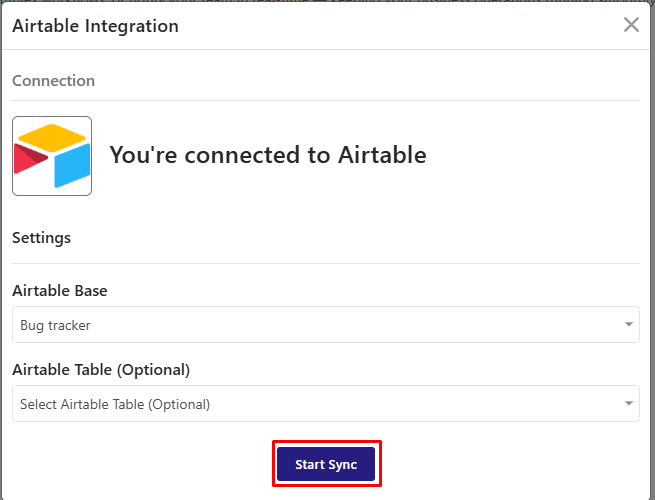Select the 'Bug tracker' base value text

[55, 325]
